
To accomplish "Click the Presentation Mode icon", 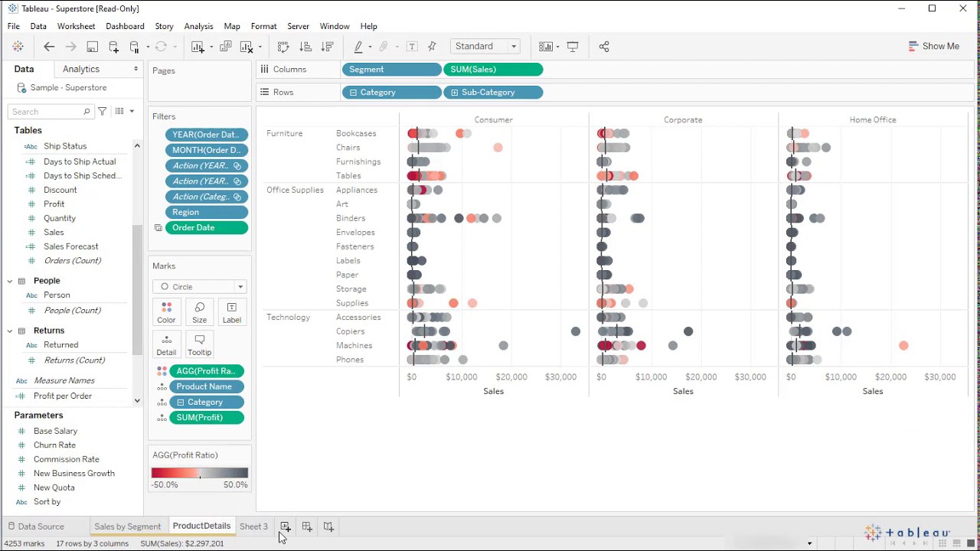I will (x=573, y=47).
